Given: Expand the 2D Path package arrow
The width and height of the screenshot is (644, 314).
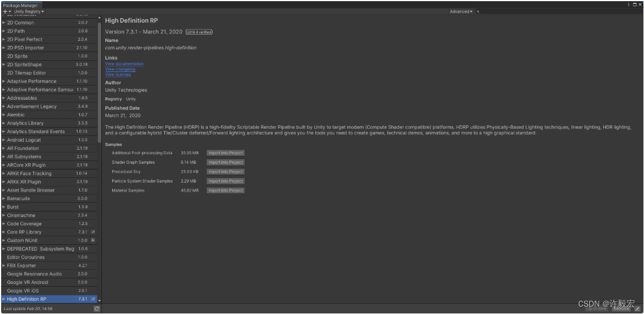Looking at the screenshot, I should 4,31.
